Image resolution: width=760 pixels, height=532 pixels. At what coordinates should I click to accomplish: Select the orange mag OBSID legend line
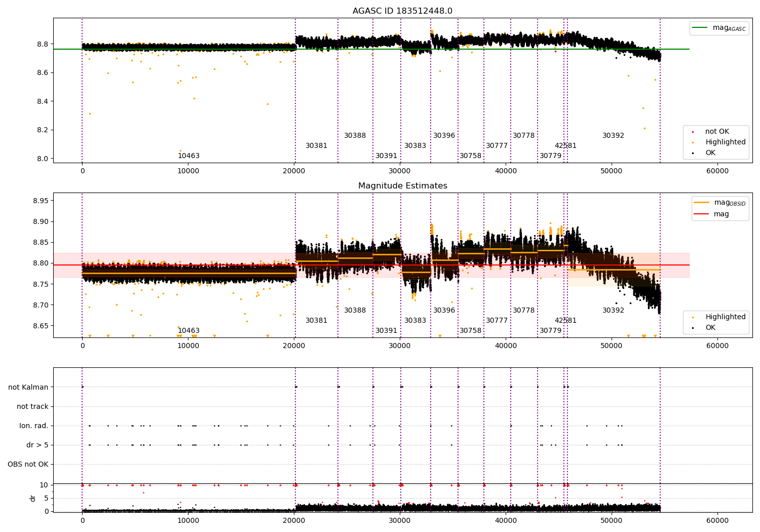click(702, 203)
